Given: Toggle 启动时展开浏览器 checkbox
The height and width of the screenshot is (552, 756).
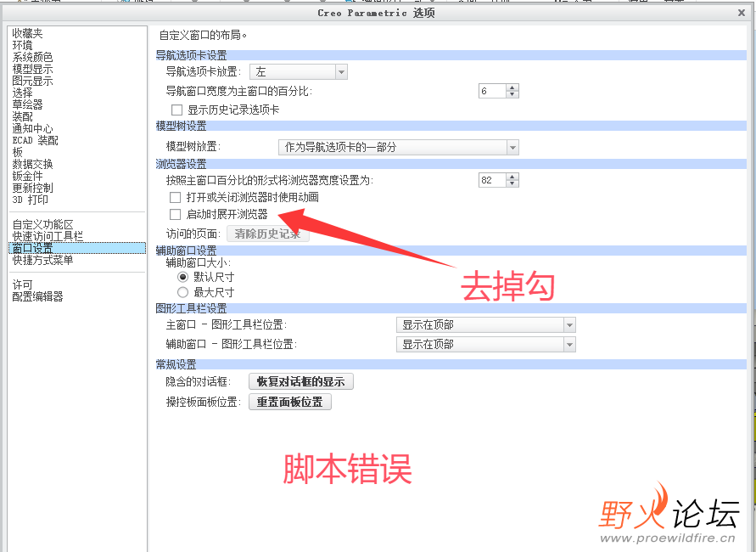Looking at the screenshot, I should [176, 214].
